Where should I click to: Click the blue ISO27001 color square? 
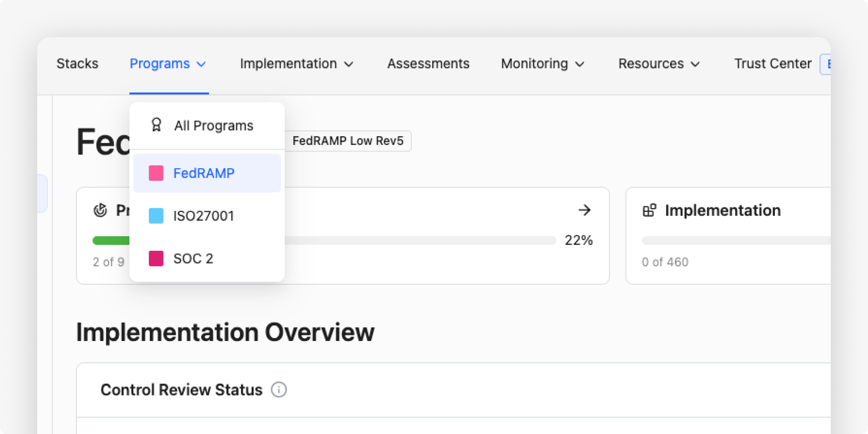pos(156,216)
